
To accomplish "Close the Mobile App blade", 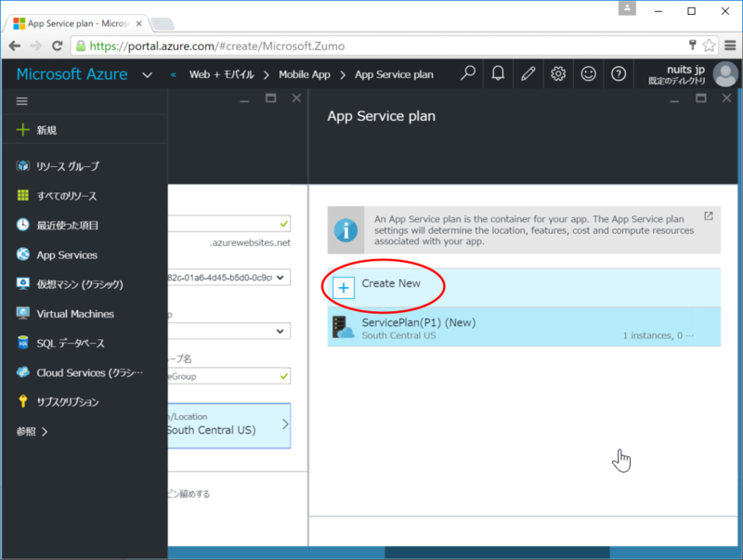I will pyautogui.click(x=296, y=98).
